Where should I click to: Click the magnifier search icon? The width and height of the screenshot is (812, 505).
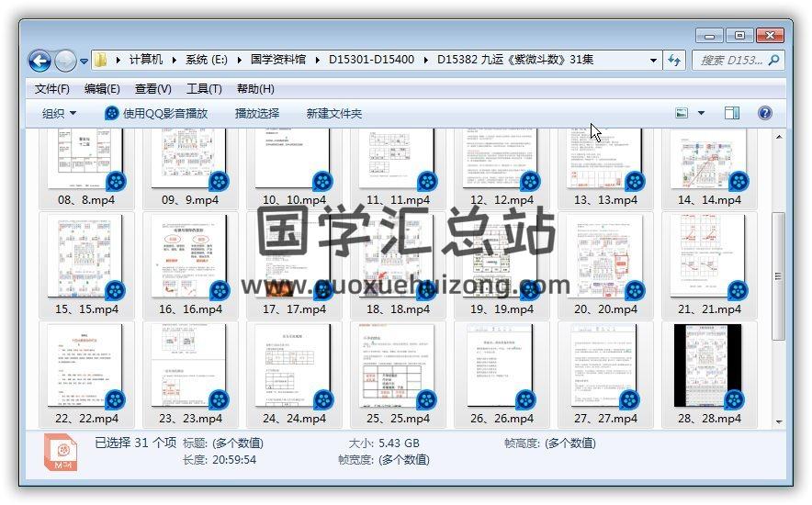click(774, 61)
